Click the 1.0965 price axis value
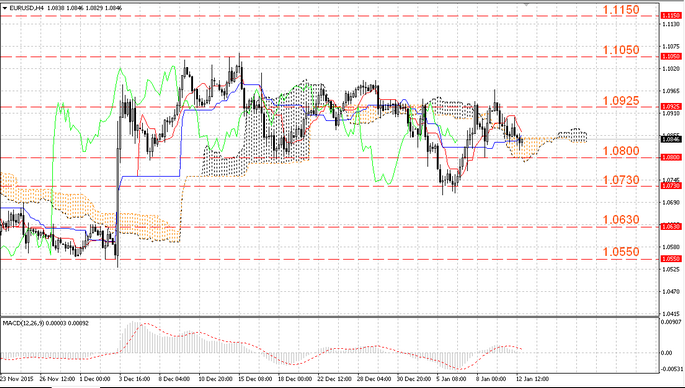This screenshot has width=685, height=388. click(x=671, y=91)
